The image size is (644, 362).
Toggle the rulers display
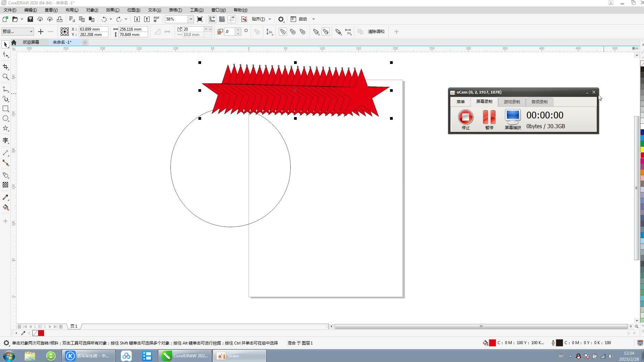(x=212, y=19)
